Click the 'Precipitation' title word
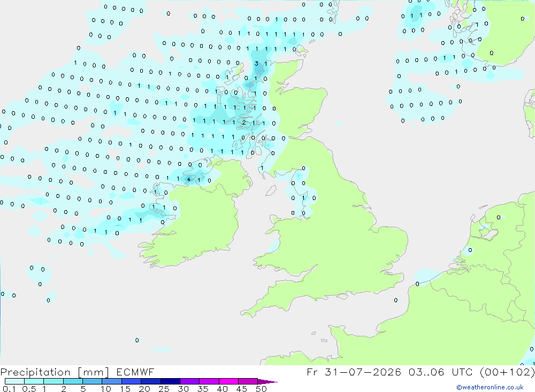The width and height of the screenshot is (535, 392). (x=35, y=372)
